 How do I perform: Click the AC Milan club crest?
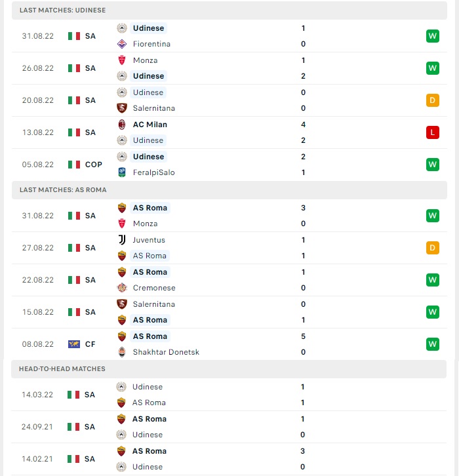(x=122, y=125)
